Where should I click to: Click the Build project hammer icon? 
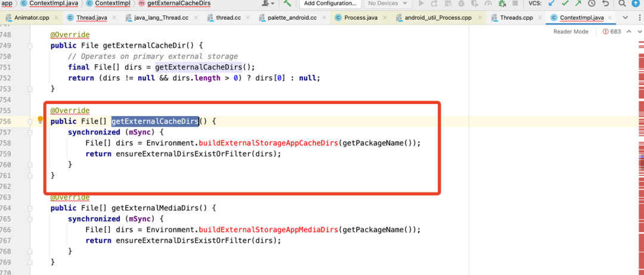click(x=287, y=4)
